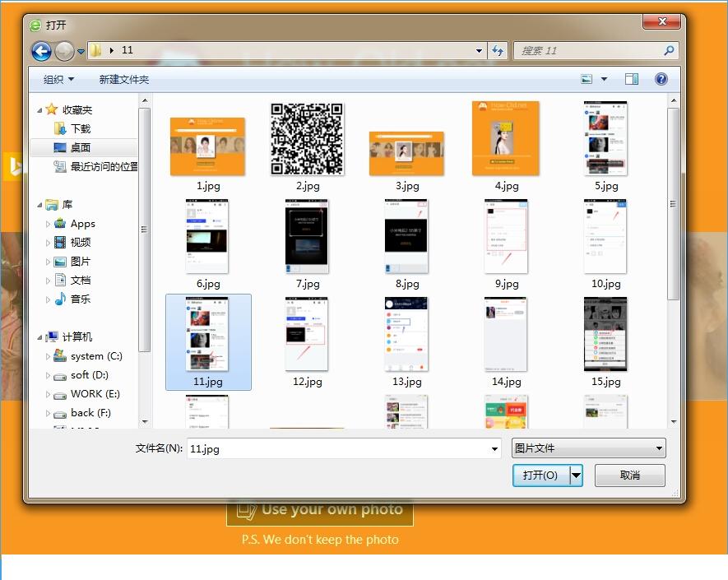Close the Open dialog window

(x=661, y=21)
